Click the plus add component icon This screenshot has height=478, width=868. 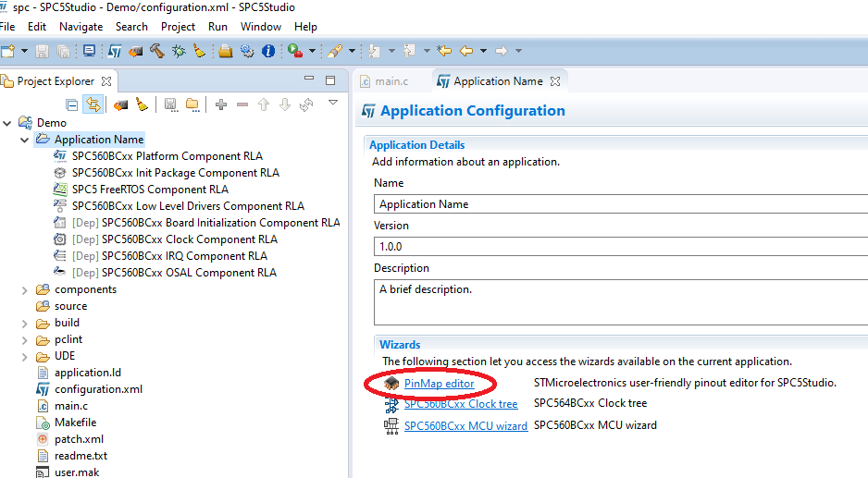pyautogui.click(x=221, y=104)
